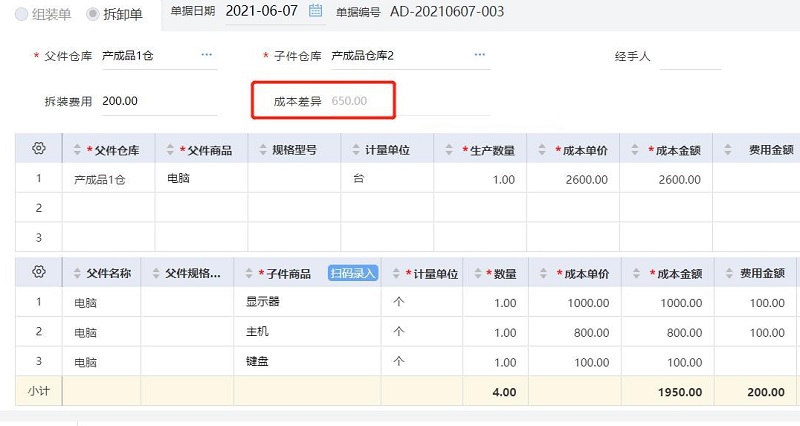Screen dimensions: 800x426
Task: Edit the 拆装费用 fee field
Action: pos(150,101)
